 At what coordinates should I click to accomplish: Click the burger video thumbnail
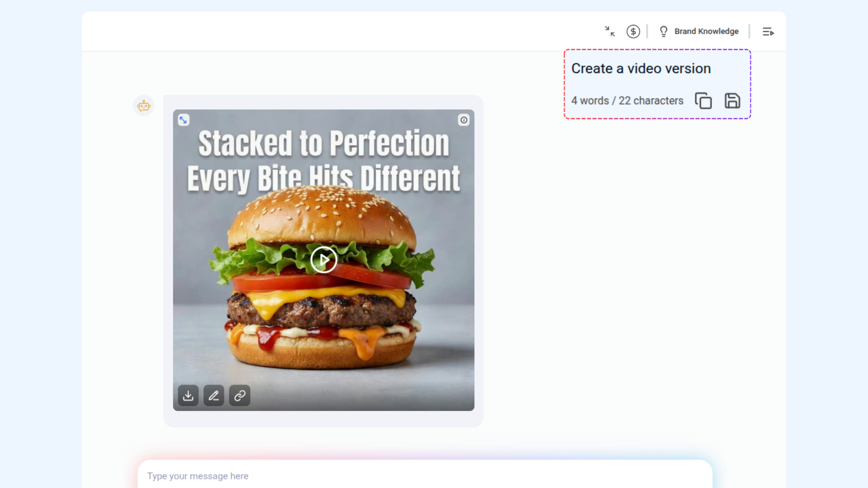point(324,260)
